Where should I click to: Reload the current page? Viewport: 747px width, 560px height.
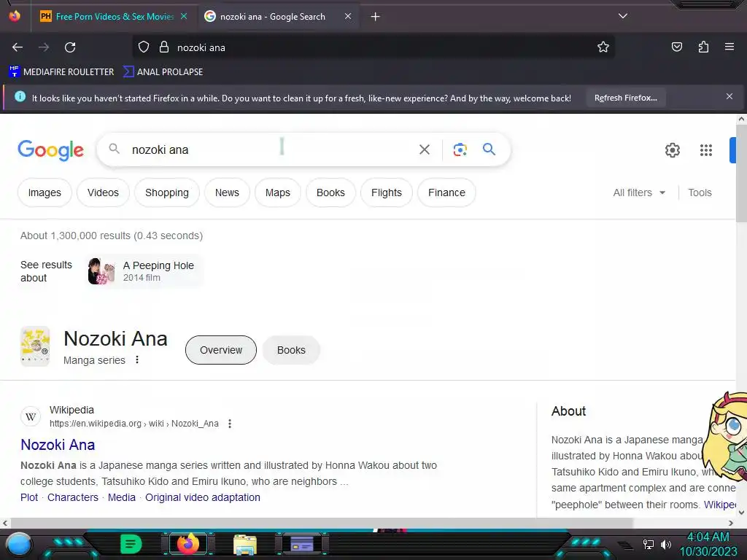[x=70, y=47]
